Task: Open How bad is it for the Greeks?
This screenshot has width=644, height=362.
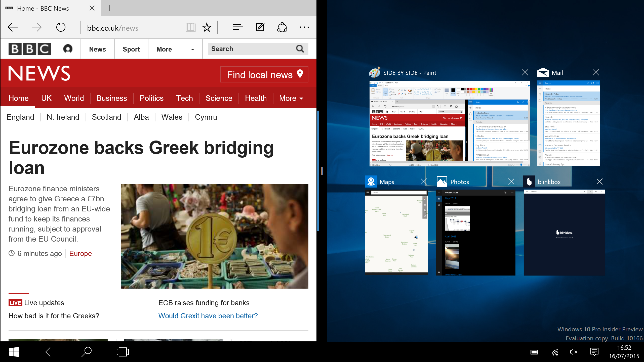Action: (54, 316)
